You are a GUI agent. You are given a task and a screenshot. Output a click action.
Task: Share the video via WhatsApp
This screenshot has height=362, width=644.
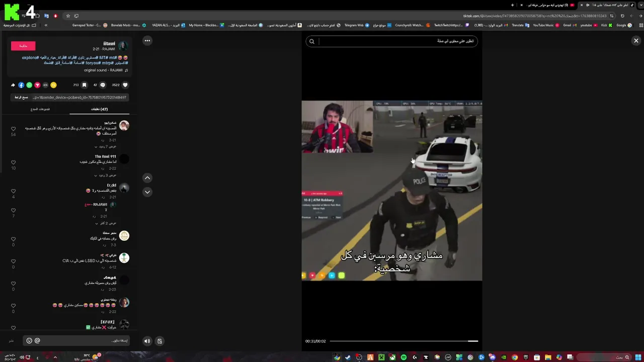pos(29,85)
